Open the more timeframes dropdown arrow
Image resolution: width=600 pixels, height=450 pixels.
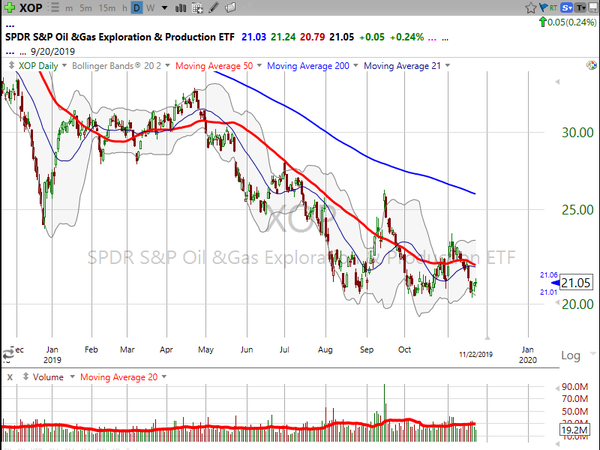[165, 8]
